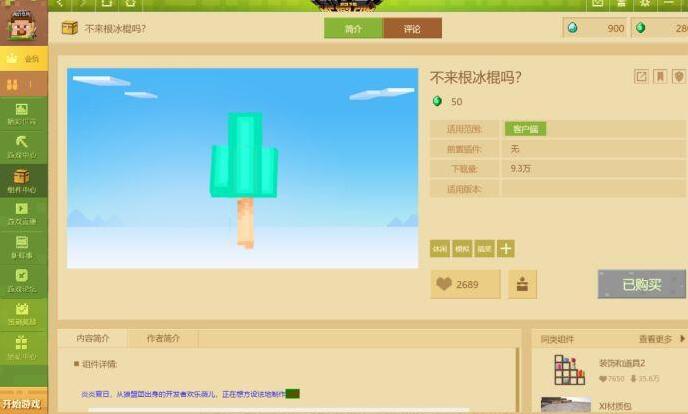Click the popsicle preview image

pos(242,168)
